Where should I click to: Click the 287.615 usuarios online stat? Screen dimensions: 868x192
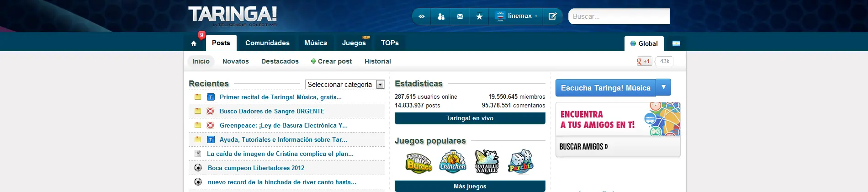pyautogui.click(x=426, y=97)
